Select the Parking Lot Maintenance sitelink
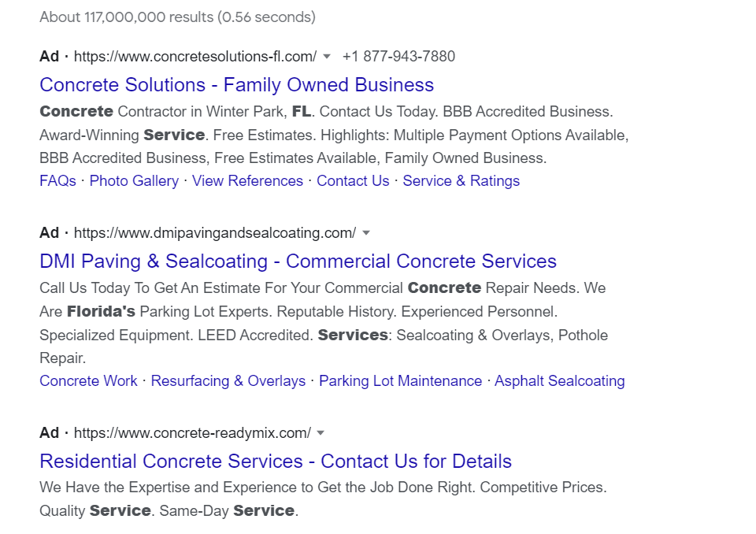This screenshot has height=534, width=756. coord(400,381)
